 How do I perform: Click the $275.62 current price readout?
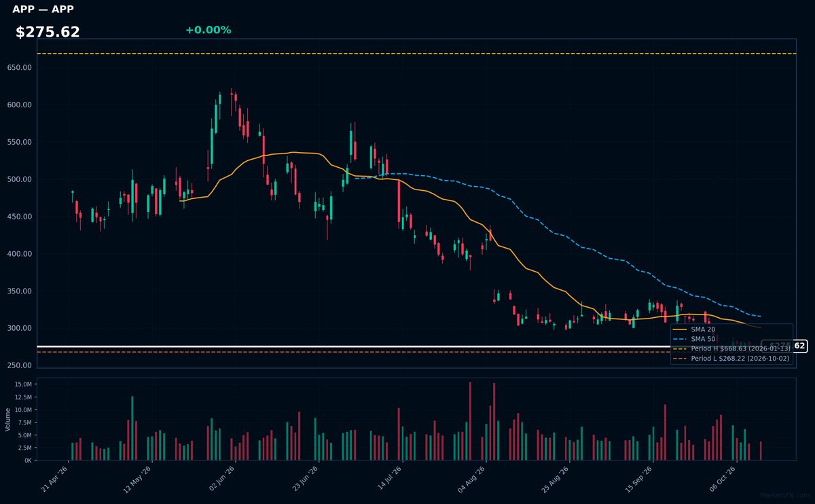coord(48,32)
